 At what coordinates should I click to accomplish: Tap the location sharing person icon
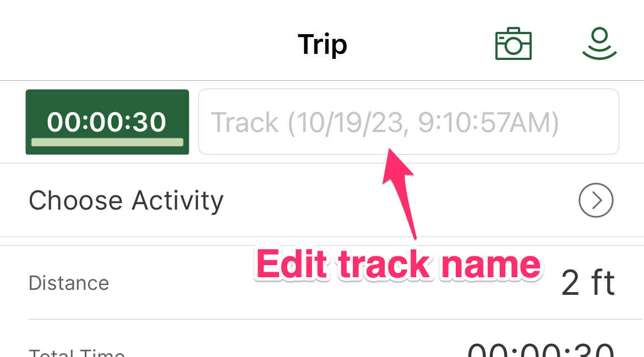(599, 43)
